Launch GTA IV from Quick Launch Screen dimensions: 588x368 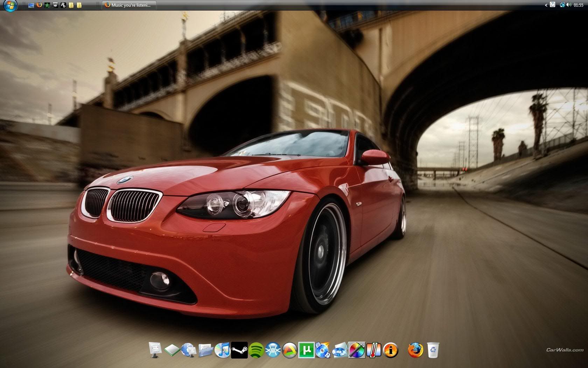pyautogui.click(x=47, y=5)
